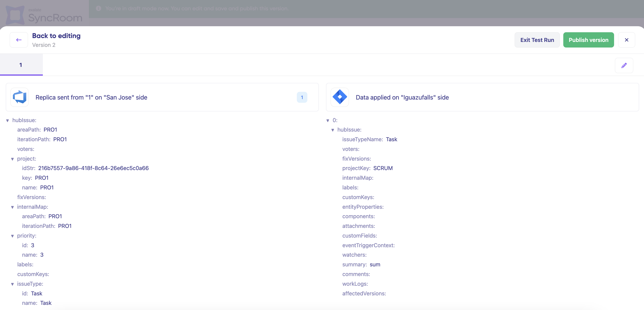The width and height of the screenshot is (644, 310).
Task: Click the back arrow icon
Action: click(x=19, y=40)
